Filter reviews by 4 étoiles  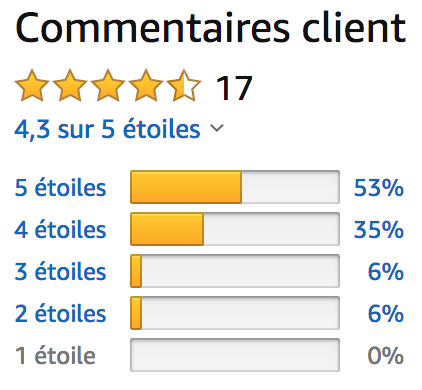pyautogui.click(x=60, y=229)
